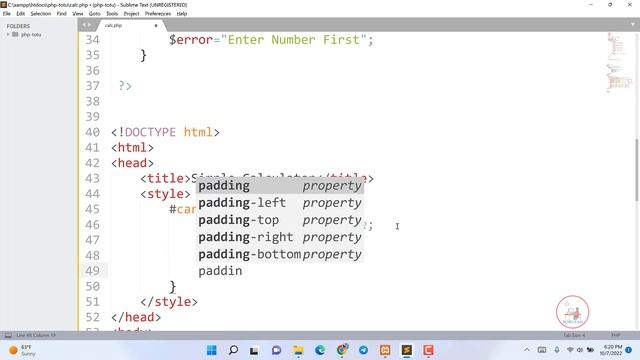Open Task View on taskbar
This screenshot has width=640, height=360.
point(254,350)
